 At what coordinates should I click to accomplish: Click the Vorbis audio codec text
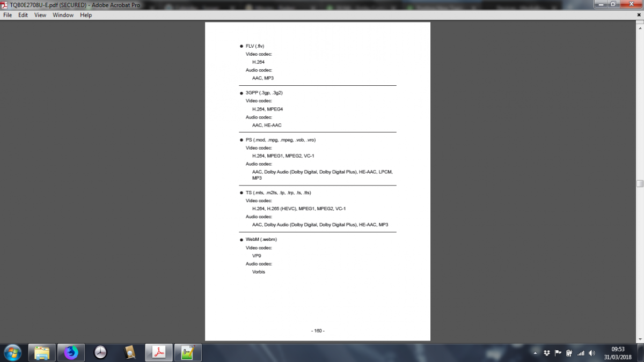259,272
